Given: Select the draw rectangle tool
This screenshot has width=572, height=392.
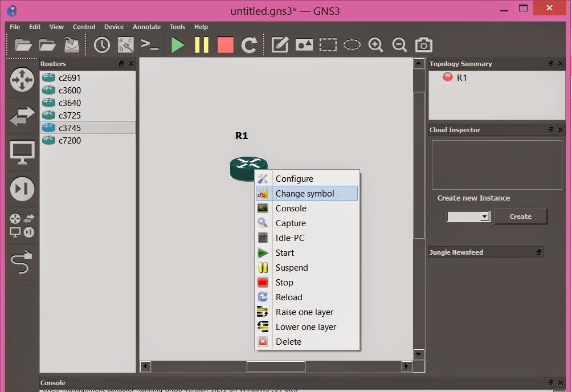Looking at the screenshot, I should pyautogui.click(x=328, y=45).
